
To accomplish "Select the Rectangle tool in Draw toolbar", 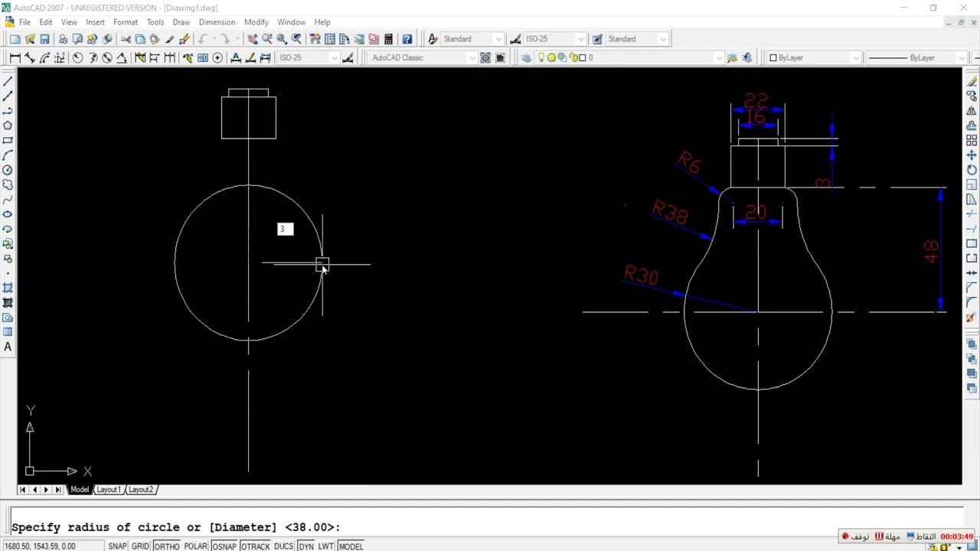I will pos(8,141).
